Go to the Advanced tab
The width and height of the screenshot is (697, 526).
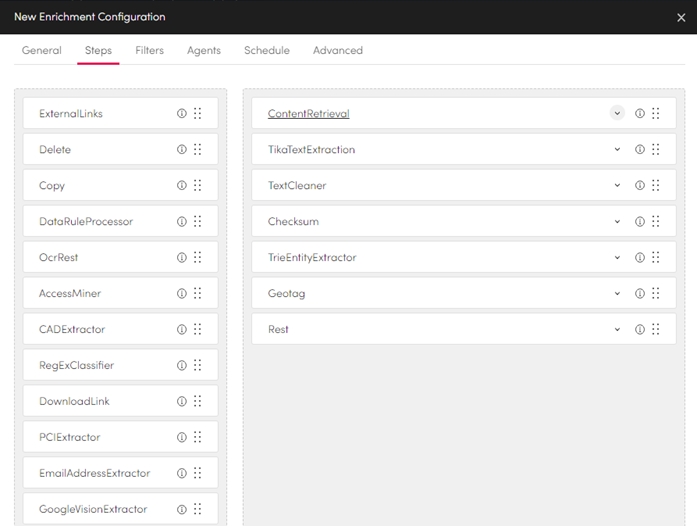(337, 51)
